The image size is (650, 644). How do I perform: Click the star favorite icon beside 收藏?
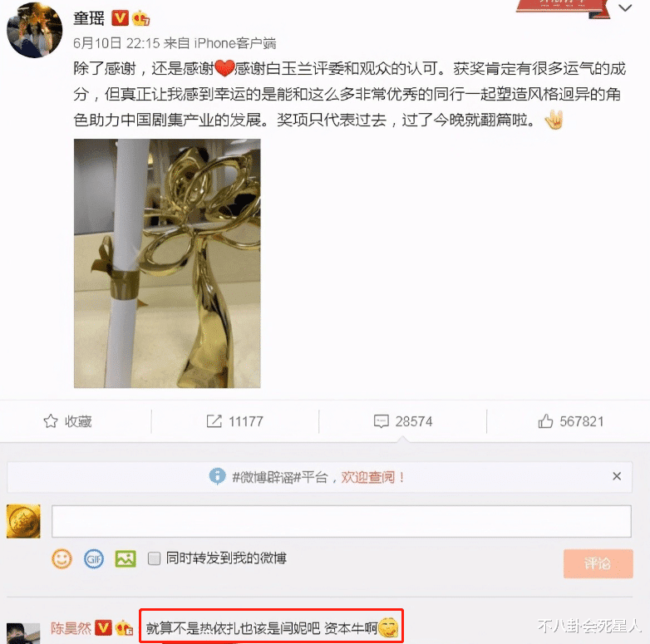point(51,421)
